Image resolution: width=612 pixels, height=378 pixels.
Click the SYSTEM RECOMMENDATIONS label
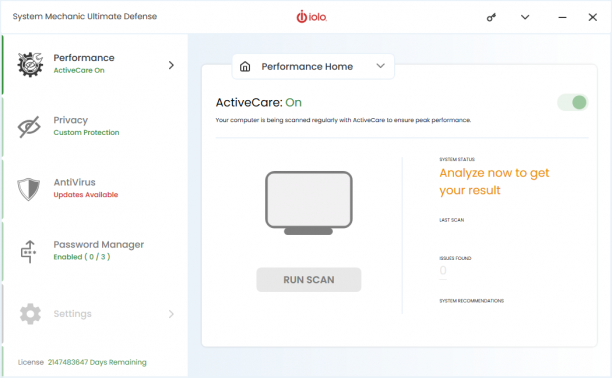(471, 301)
